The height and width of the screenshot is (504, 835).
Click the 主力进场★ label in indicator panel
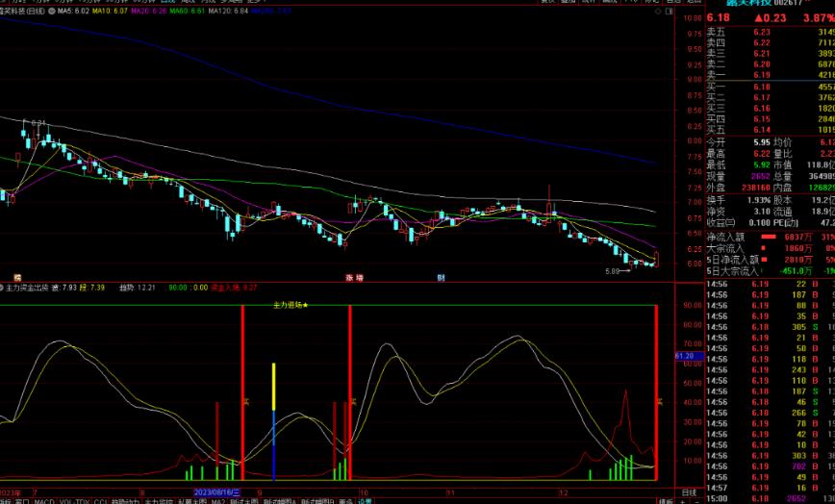tap(291, 305)
